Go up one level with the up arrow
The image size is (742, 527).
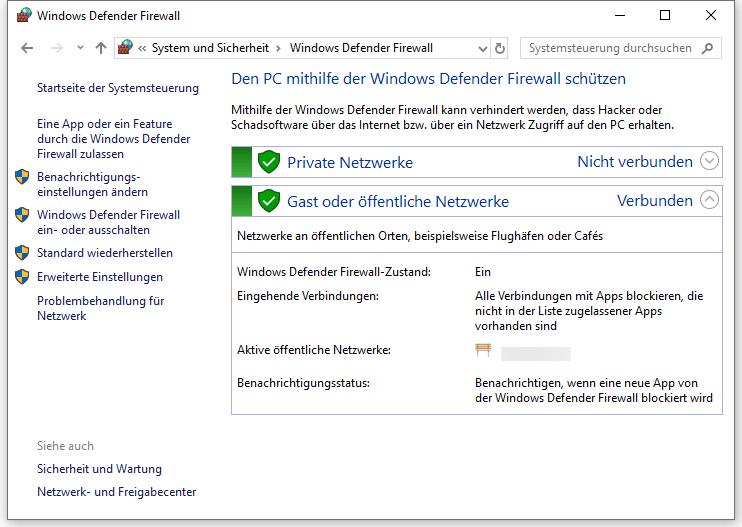pyautogui.click(x=100, y=48)
